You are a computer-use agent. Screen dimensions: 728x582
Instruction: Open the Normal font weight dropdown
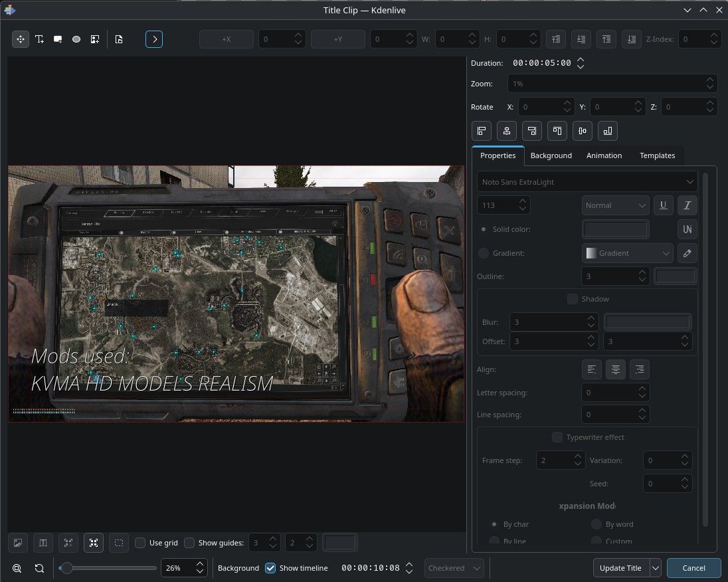615,205
